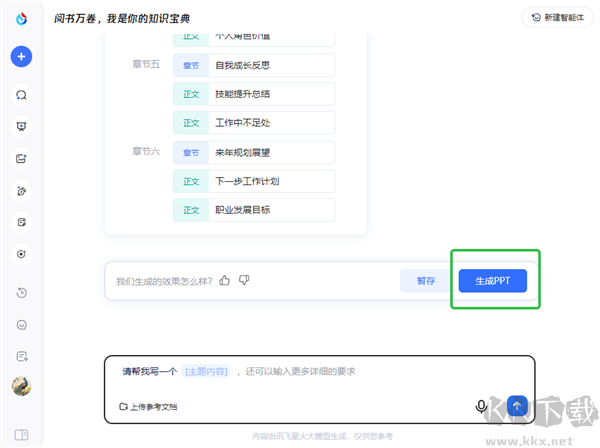600x448 pixels.
Task: Open the image generation sidebar icon
Action: [21, 158]
